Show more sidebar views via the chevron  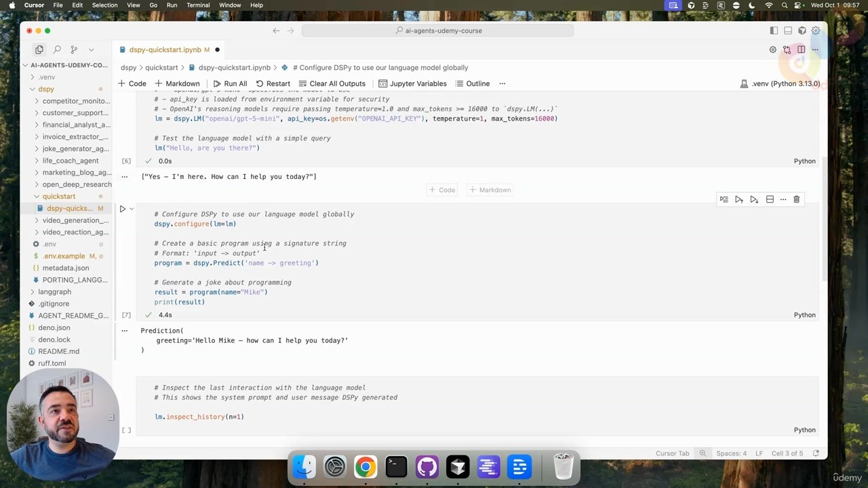[92, 49]
